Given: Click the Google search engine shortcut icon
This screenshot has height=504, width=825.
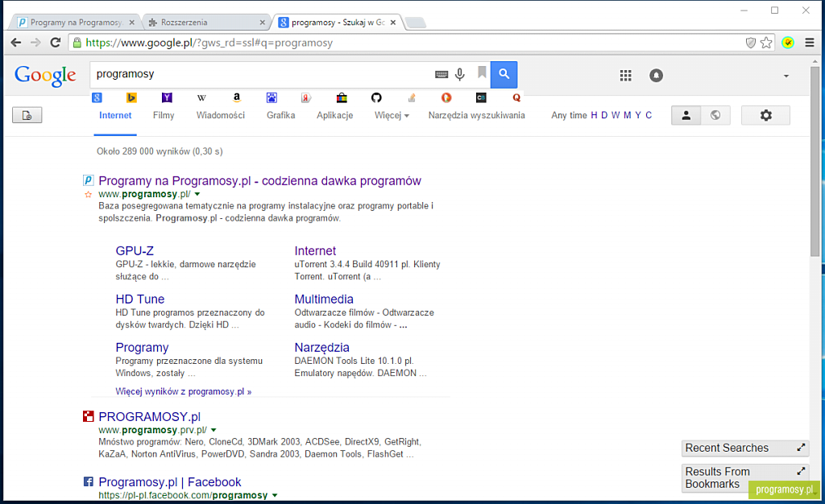Looking at the screenshot, I should point(97,97).
